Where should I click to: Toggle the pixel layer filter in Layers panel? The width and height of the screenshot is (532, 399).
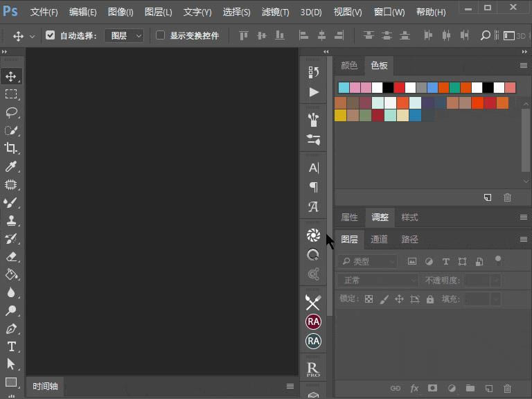[412, 261]
